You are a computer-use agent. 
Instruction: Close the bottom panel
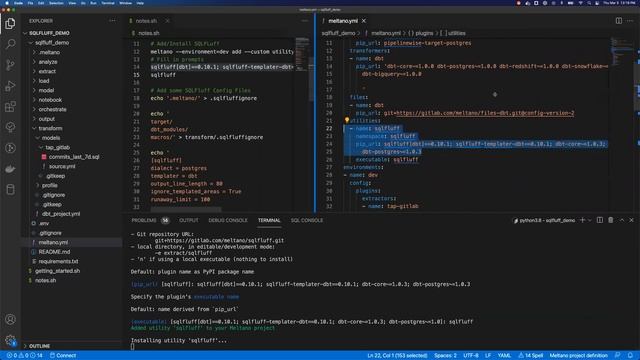631,220
